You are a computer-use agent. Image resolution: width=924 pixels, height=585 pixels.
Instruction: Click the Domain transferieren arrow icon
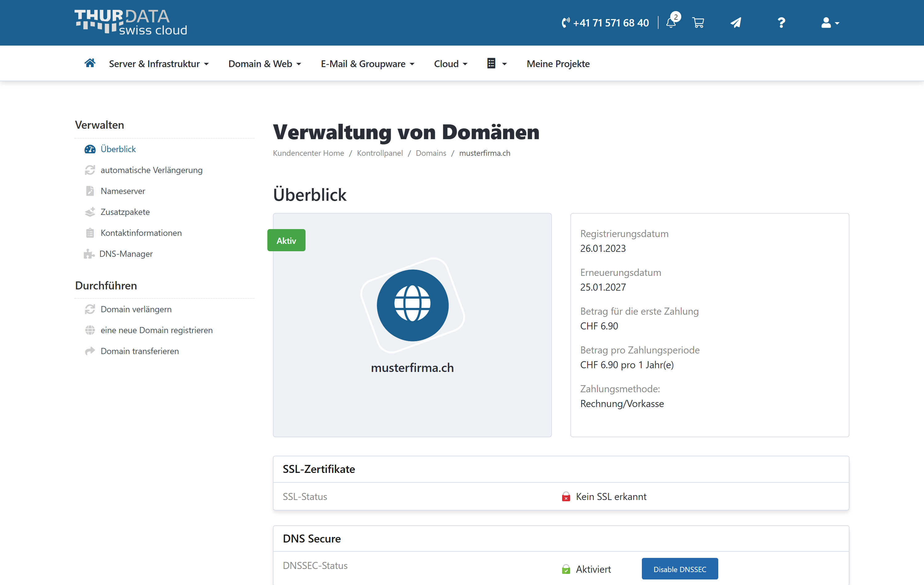coord(90,351)
